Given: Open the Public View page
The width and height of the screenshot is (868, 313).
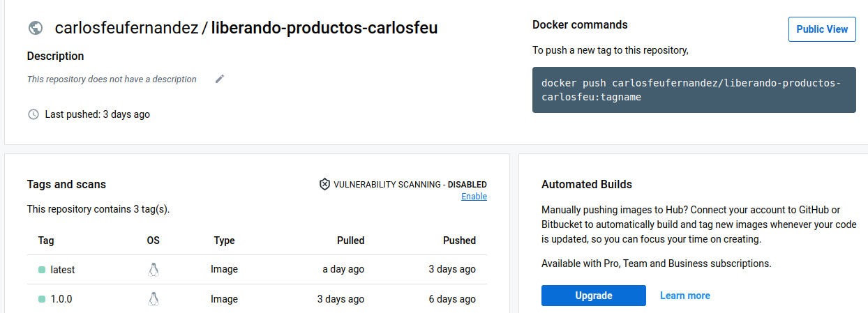Looking at the screenshot, I should [x=822, y=29].
